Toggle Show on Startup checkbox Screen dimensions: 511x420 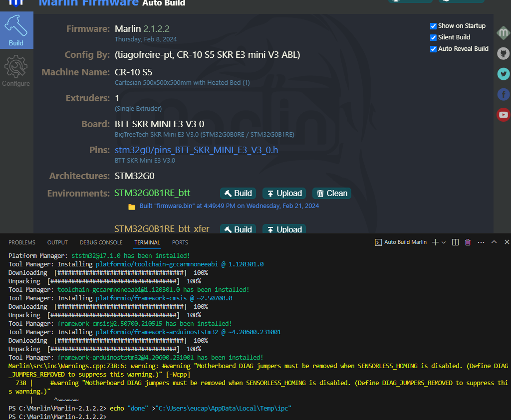433,26
